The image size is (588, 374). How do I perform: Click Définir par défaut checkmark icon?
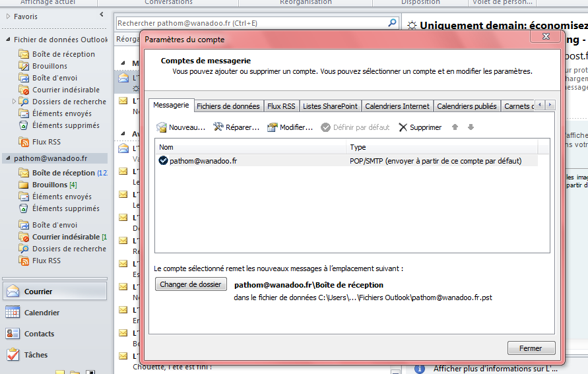pyautogui.click(x=325, y=127)
